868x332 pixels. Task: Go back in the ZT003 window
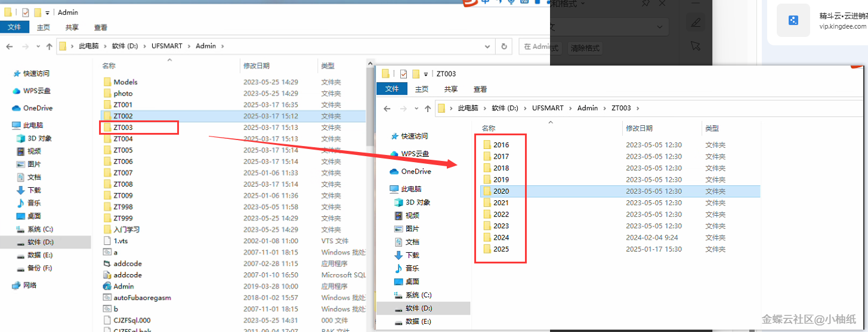387,108
